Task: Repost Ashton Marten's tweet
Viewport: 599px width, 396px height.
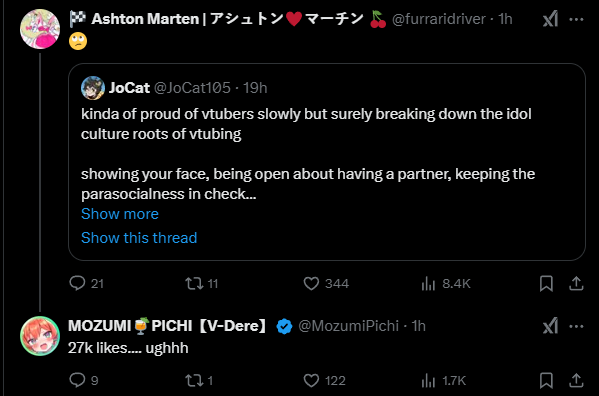Action: click(x=201, y=283)
